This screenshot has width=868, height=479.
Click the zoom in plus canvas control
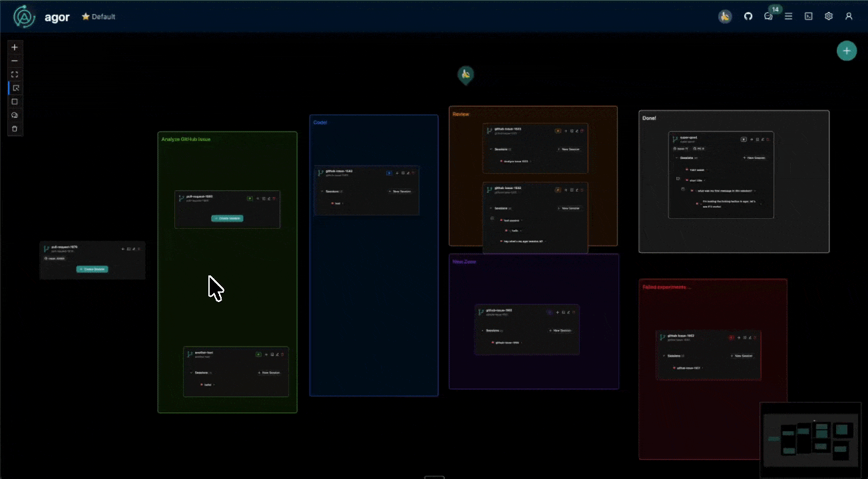(x=15, y=47)
